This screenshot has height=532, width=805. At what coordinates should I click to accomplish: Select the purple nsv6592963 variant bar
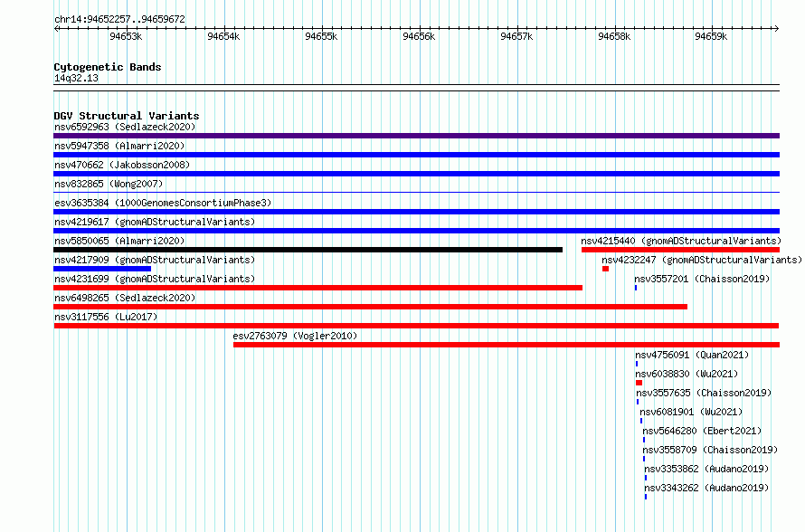416,136
